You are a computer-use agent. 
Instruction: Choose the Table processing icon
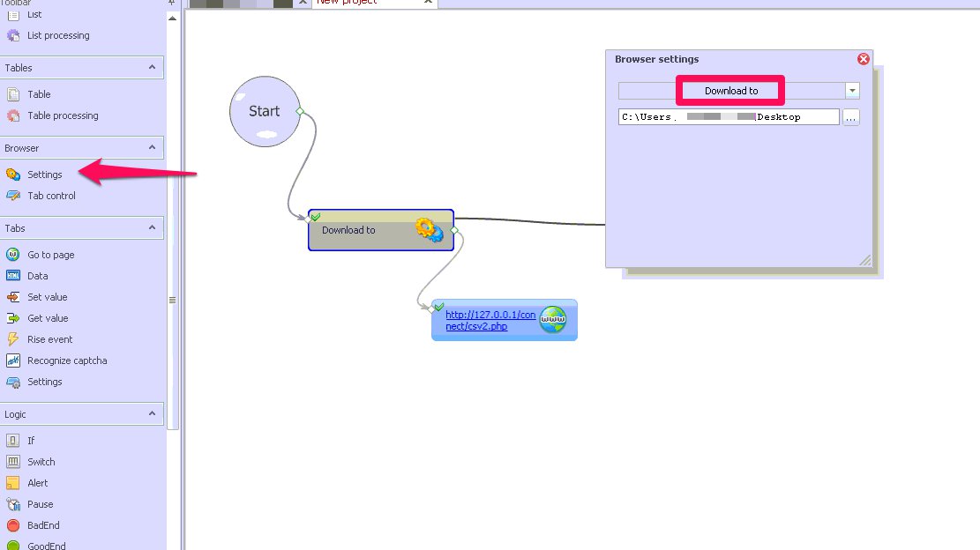(13, 115)
